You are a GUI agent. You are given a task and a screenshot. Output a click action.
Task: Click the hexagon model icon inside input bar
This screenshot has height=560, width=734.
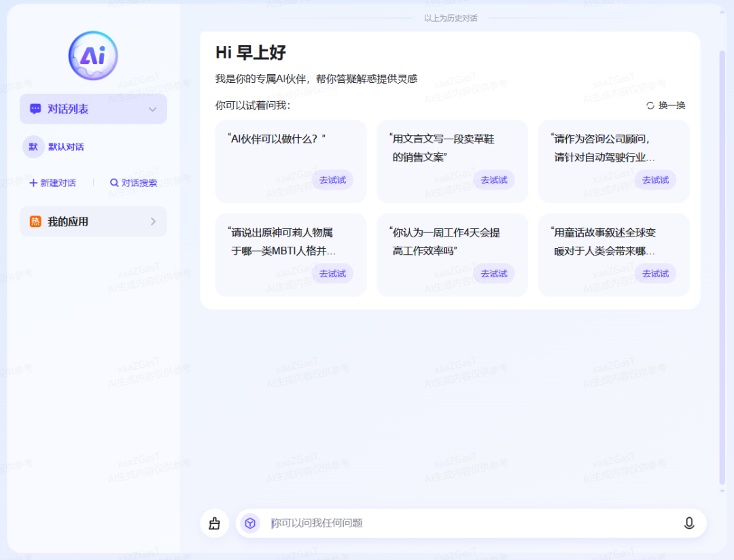click(x=250, y=523)
